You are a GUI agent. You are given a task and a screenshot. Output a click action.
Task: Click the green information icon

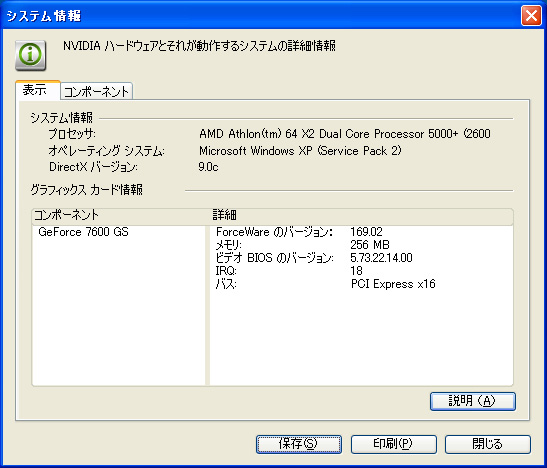[x=31, y=55]
